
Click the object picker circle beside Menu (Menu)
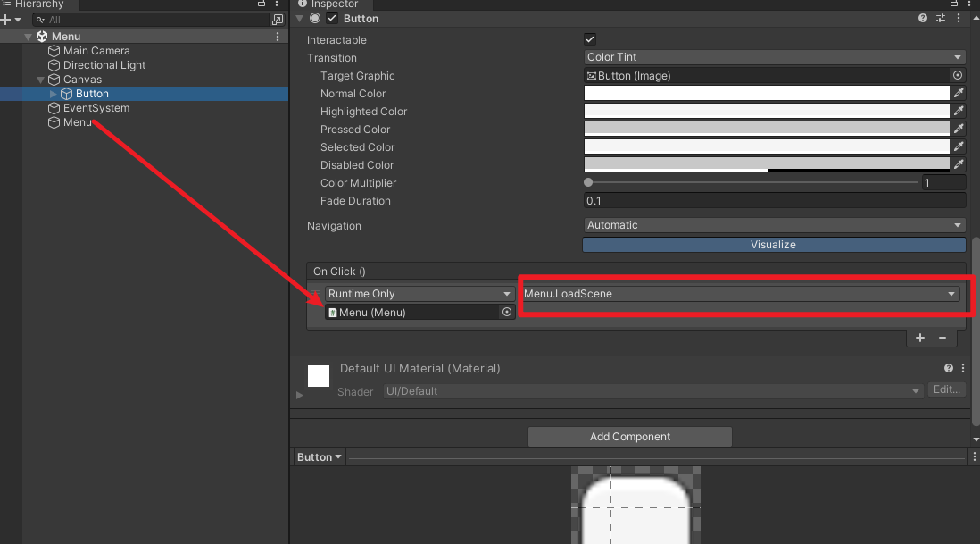click(506, 312)
